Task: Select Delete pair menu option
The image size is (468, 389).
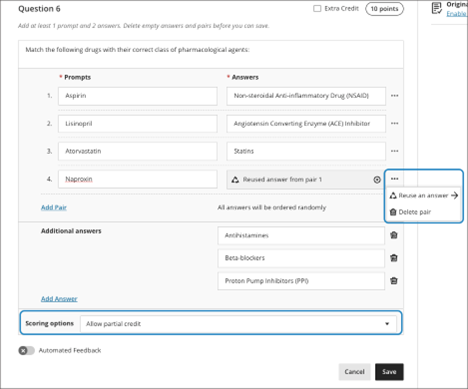Action: [x=410, y=212]
